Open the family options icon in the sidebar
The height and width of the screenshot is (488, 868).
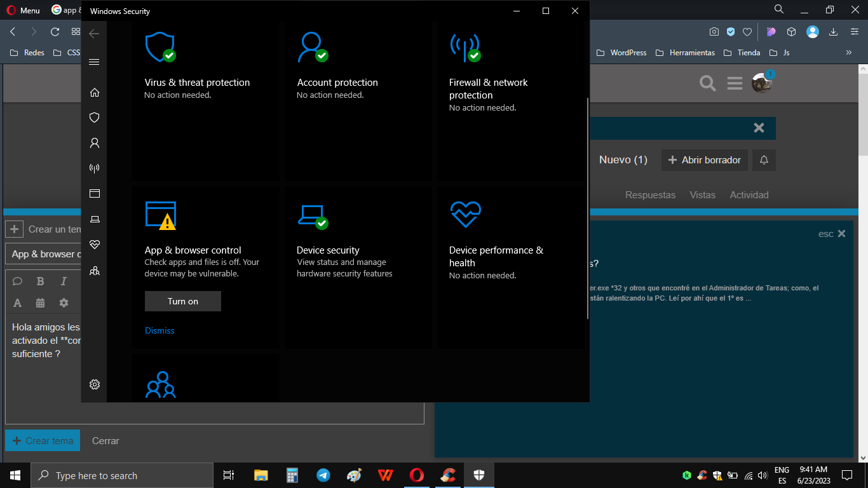94,271
